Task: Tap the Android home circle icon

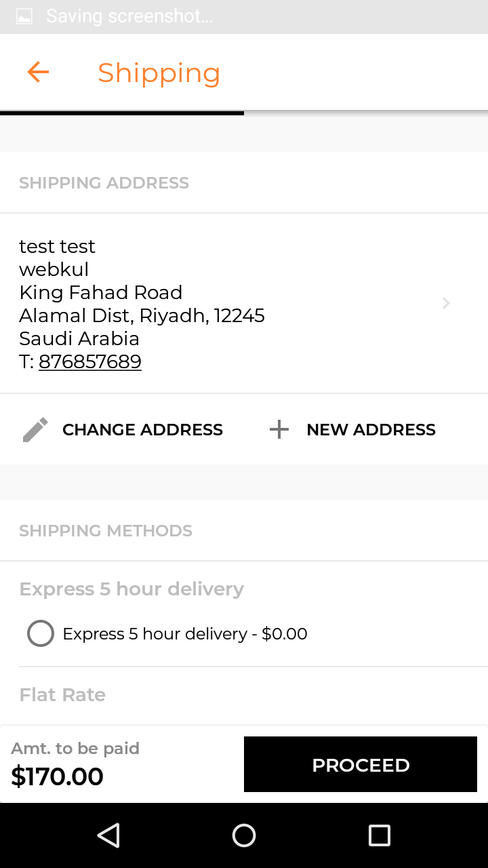Action: coord(244,835)
